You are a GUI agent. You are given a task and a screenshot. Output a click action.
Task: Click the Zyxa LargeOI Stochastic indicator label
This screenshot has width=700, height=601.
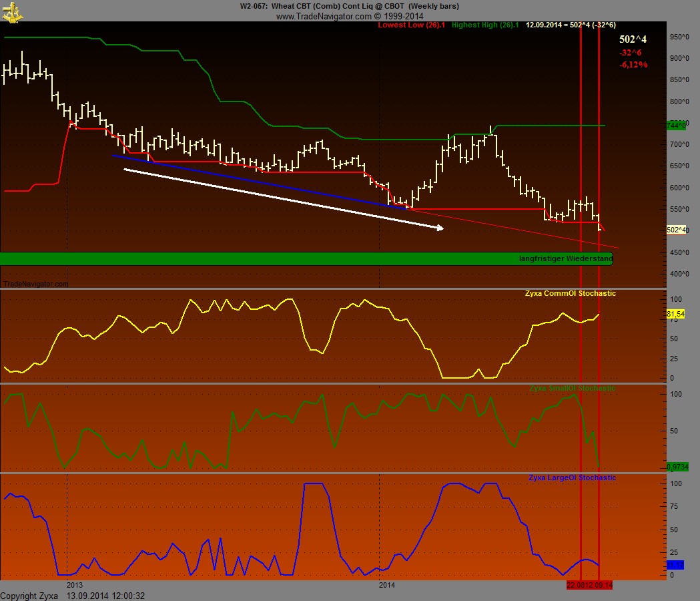coord(572,477)
